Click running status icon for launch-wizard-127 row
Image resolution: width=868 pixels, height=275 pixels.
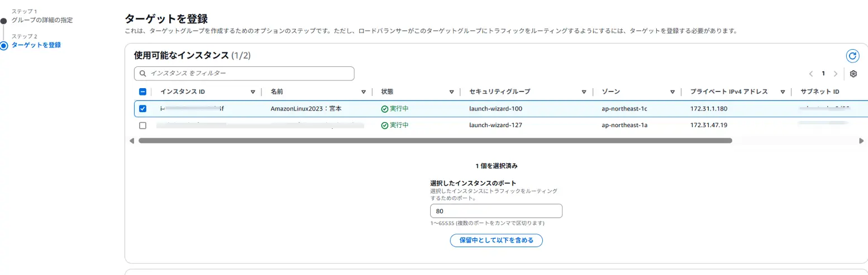coord(384,126)
